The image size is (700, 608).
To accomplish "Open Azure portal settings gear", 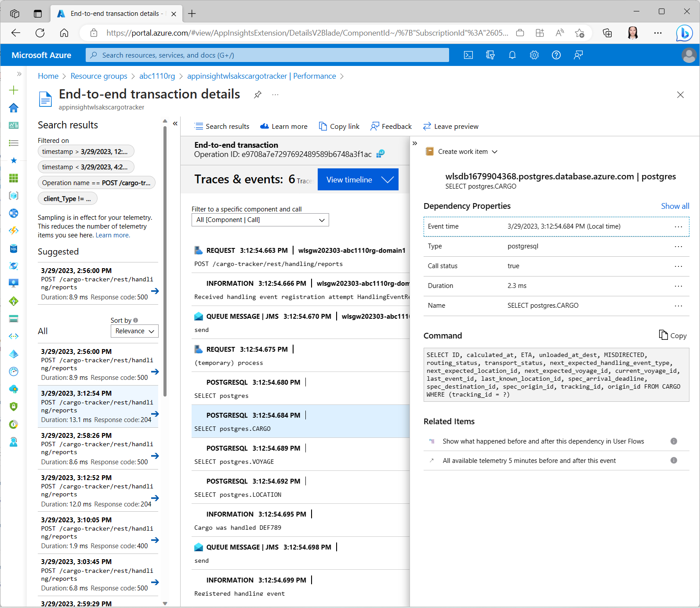I will click(x=534, y=55).
